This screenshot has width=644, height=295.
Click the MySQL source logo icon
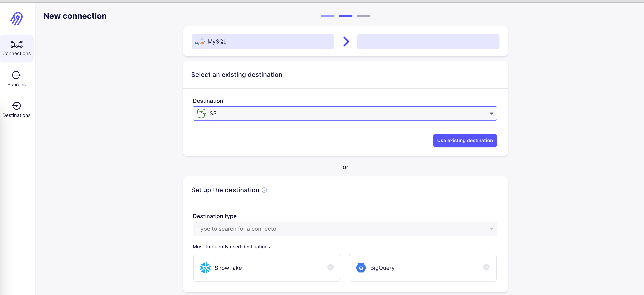200,42
